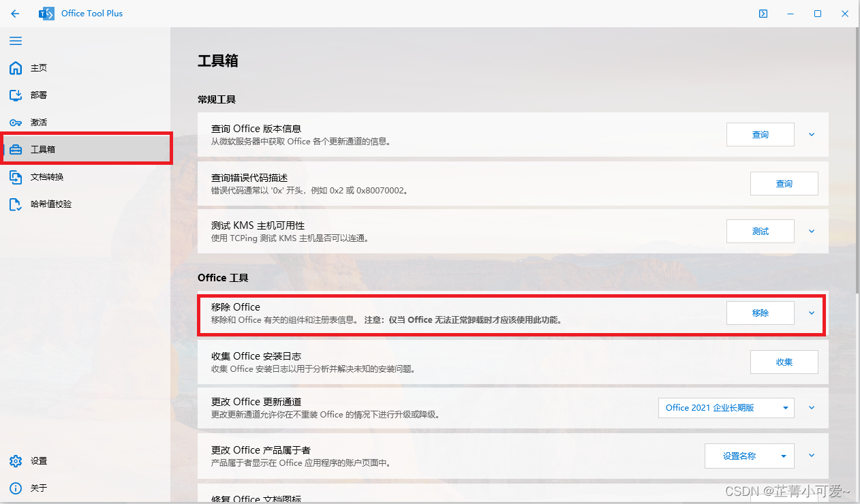Click the hash check file icon

pos(16,204)
